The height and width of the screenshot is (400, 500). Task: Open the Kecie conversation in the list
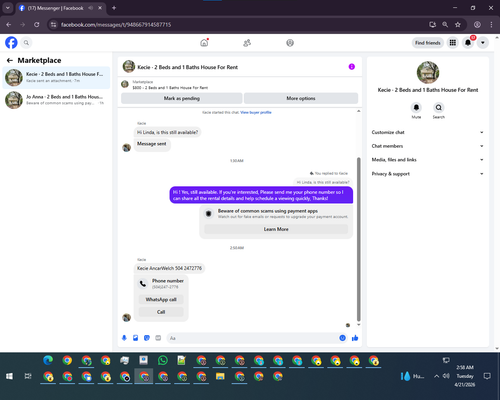click(x=56, y=77)
